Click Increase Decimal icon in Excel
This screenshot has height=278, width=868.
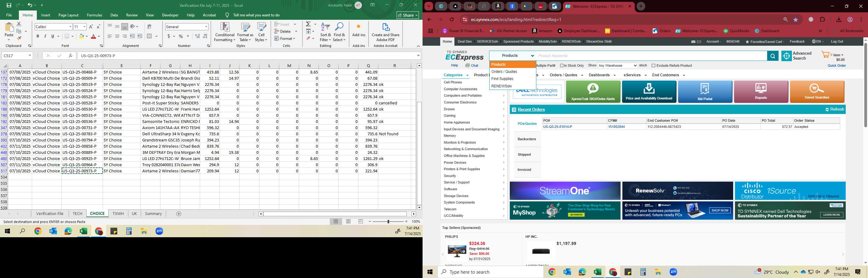tap(197, 36)
